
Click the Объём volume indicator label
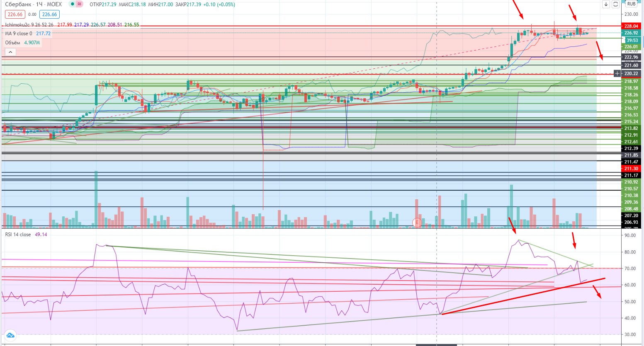click(x=12, y=43)
